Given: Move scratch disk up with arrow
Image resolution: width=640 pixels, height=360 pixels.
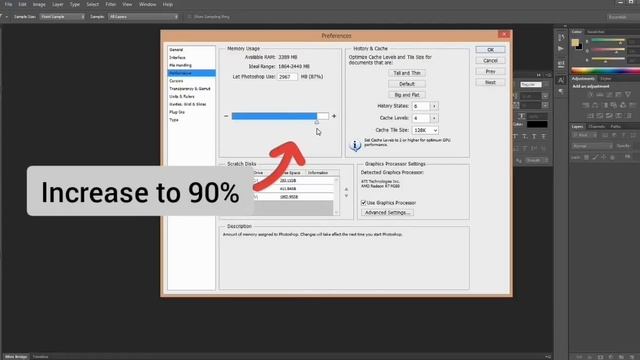Looking at the screenshot, I should [346, 189].
